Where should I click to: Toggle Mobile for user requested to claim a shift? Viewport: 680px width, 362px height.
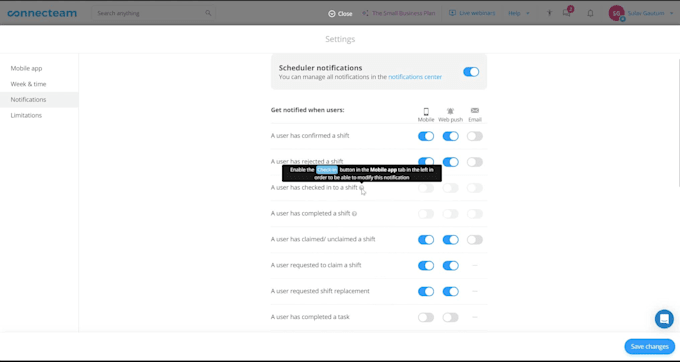[x=426, y=266]
